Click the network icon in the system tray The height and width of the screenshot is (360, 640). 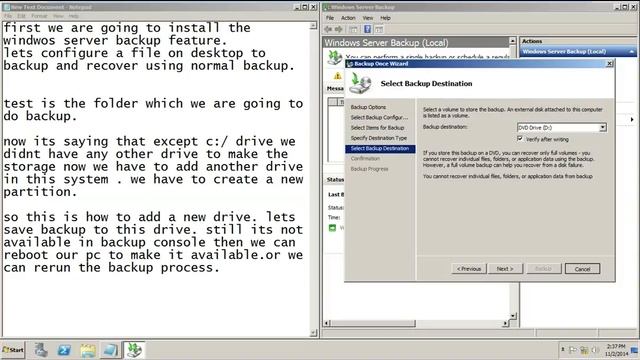coord(584,350)
